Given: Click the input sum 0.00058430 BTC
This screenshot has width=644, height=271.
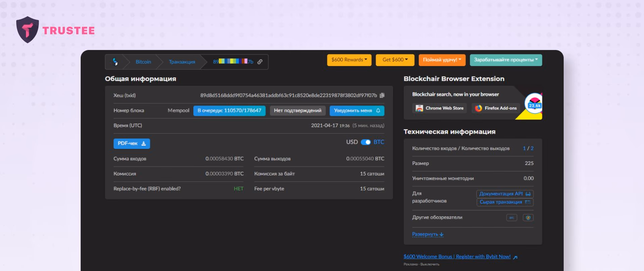Looking at the screenshot, I should point(224,159).
